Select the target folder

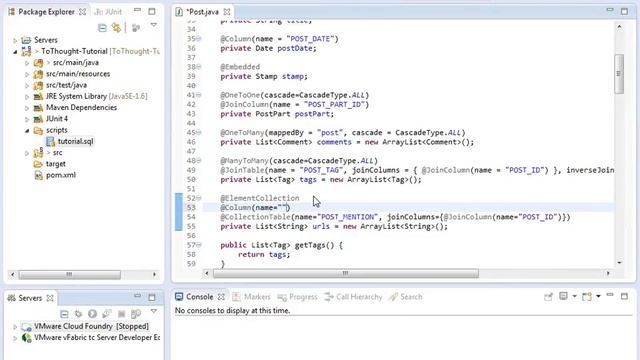click(56, 164)
